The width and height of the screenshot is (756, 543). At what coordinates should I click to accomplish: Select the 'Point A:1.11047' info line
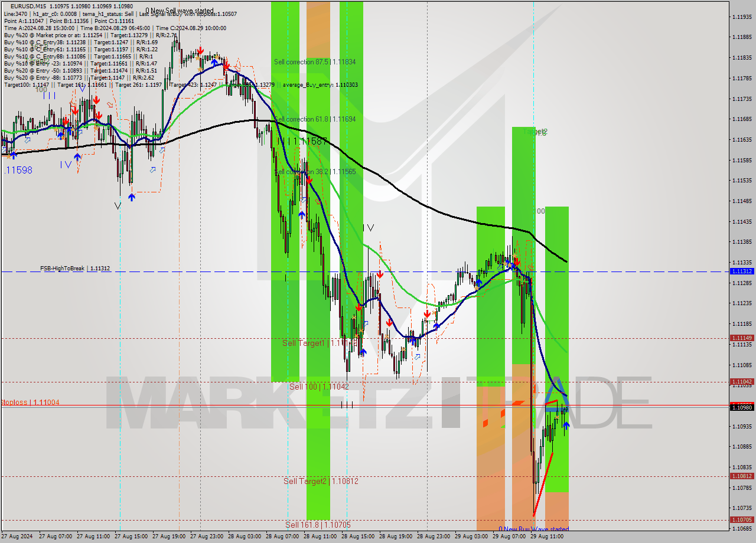point(68,21)
